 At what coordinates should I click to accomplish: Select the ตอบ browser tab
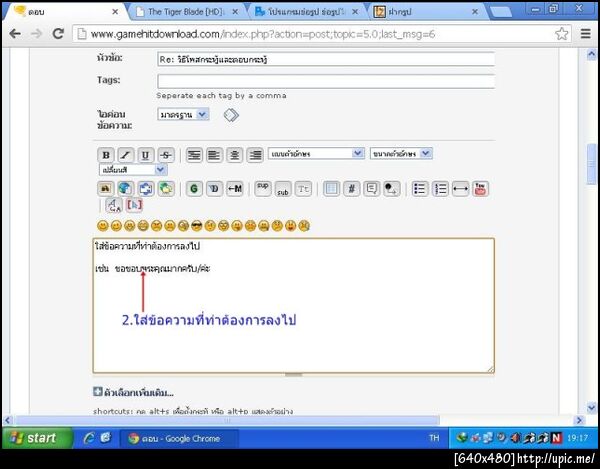pyautogui.click(x=66, y=12)
